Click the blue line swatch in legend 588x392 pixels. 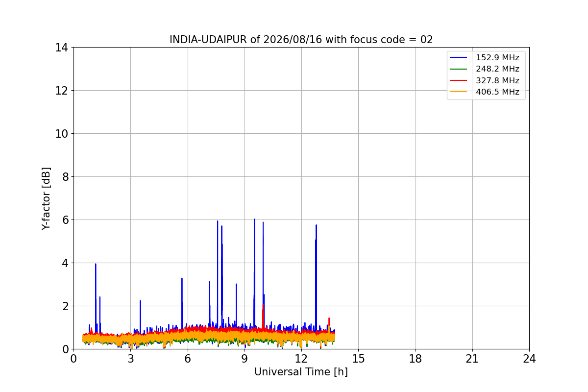click(460, 58)
